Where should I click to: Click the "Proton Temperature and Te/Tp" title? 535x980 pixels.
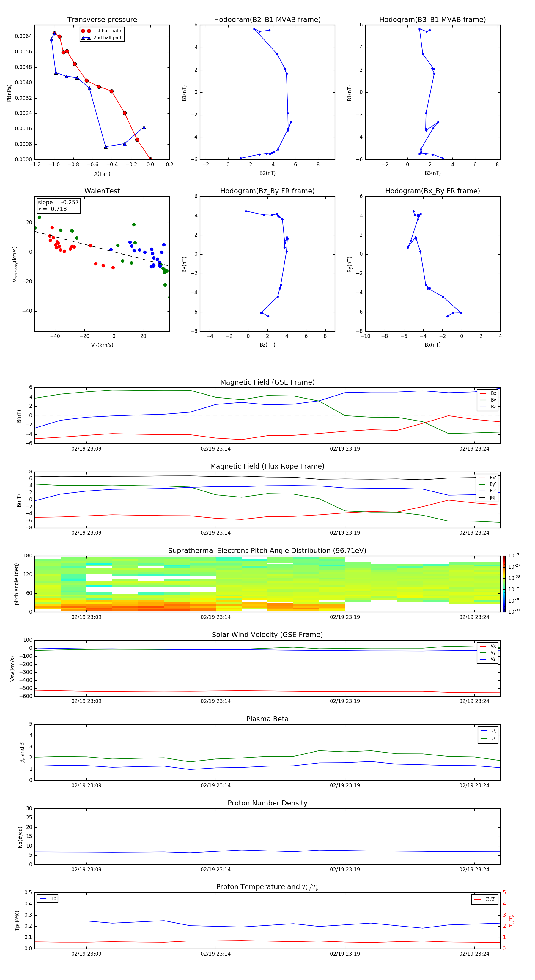click(267, 887)
